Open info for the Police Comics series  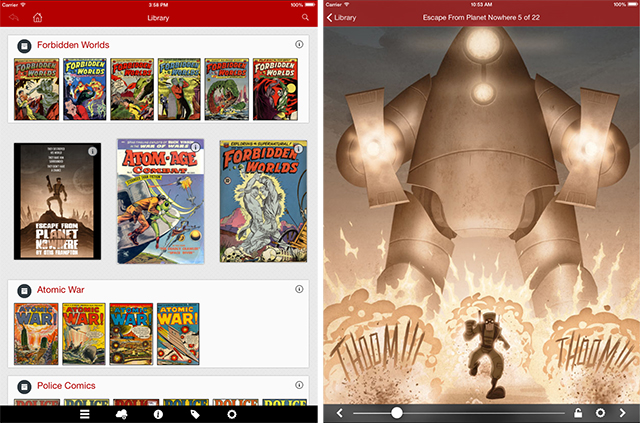(299, 385)
